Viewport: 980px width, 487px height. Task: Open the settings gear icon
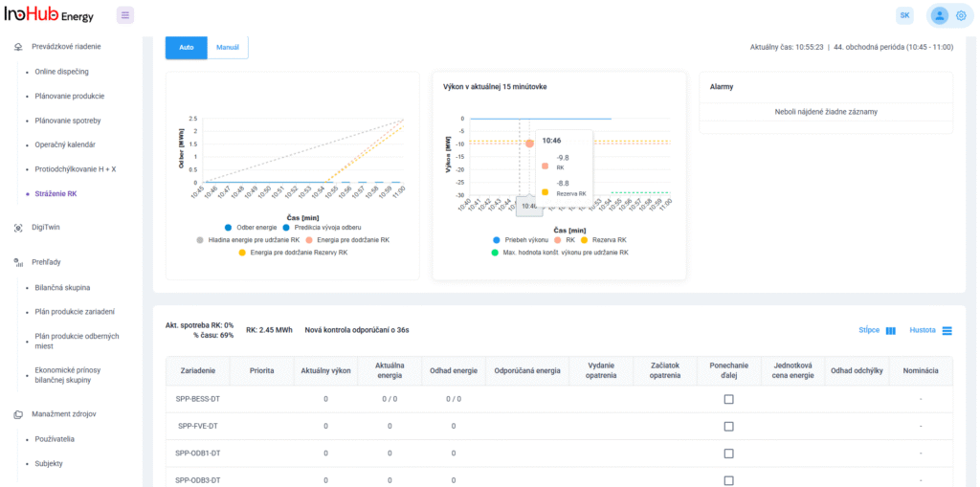point(961,15)
